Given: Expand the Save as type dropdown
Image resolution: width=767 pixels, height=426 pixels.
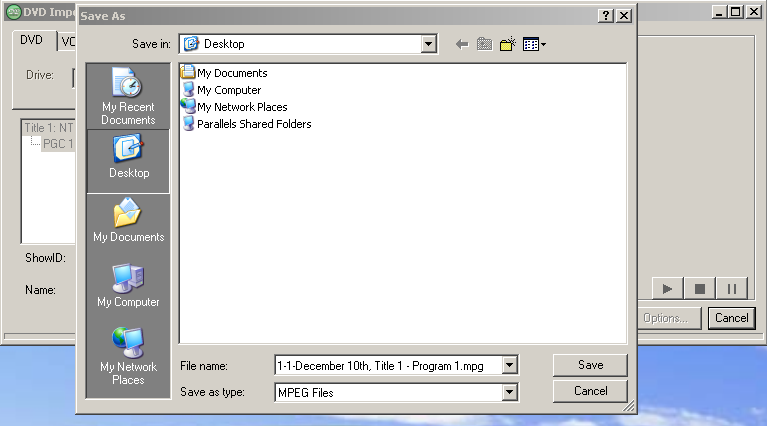Looking at the screenshot, I should (x=509, y=392).
